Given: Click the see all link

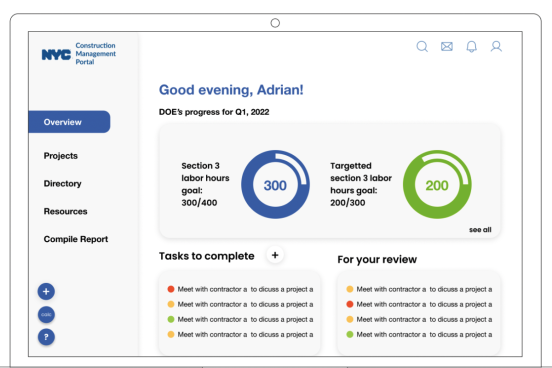Looking at the screenshot, I should click(x=480, y=230).
